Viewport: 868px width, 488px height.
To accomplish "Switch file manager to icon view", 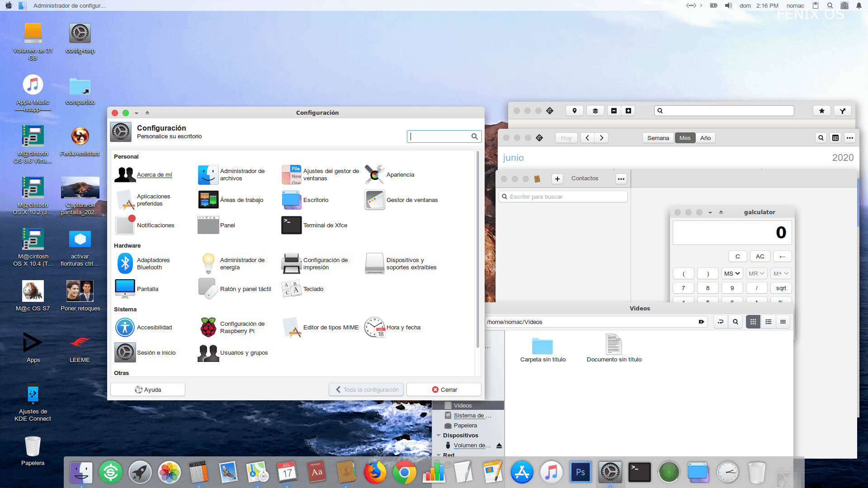I will [753, 322].
